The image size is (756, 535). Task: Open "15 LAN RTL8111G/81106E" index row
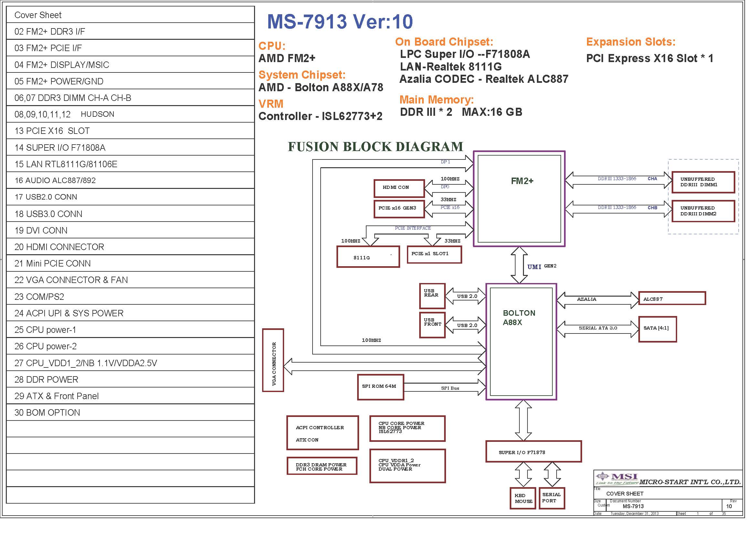[130, 164]
